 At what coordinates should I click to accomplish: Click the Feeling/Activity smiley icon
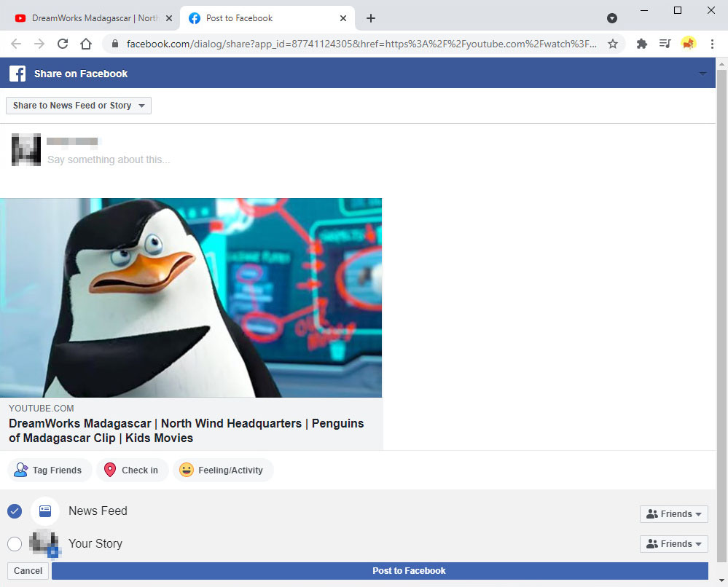point(186,470)
